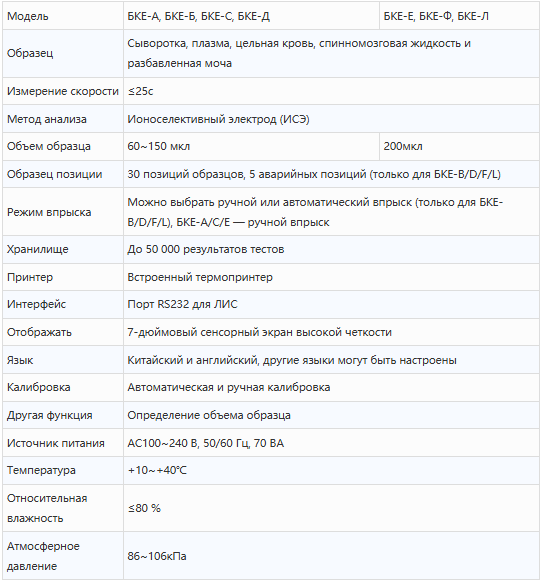
Task: Click 'Встроенный термопринтер' cell
Action: tap(331, 277)
